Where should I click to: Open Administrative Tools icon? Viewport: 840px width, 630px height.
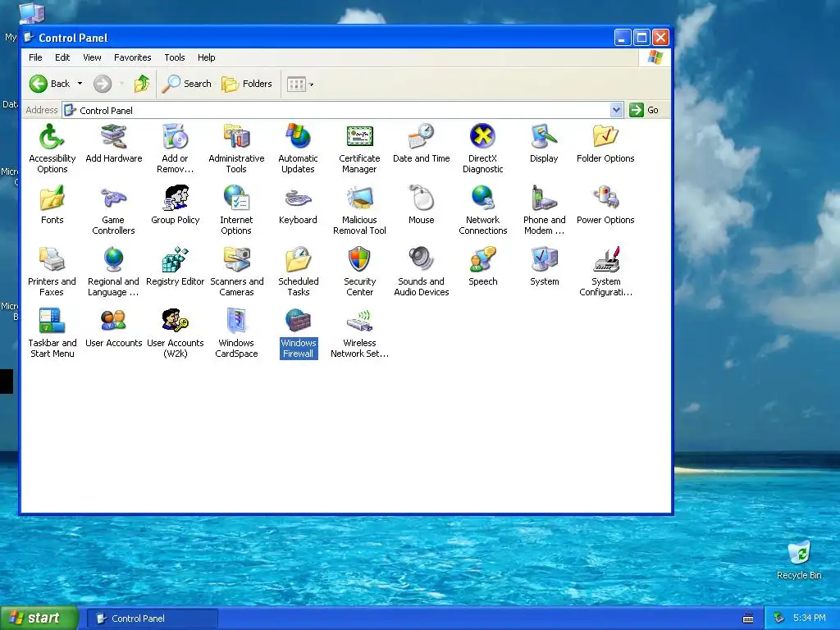(x=236, y=149)
